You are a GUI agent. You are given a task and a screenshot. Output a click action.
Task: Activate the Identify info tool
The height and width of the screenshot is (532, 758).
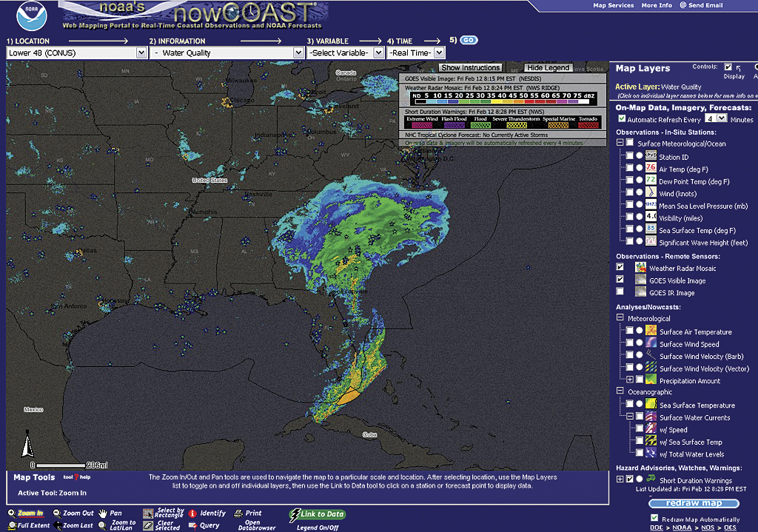pos(207,514)
